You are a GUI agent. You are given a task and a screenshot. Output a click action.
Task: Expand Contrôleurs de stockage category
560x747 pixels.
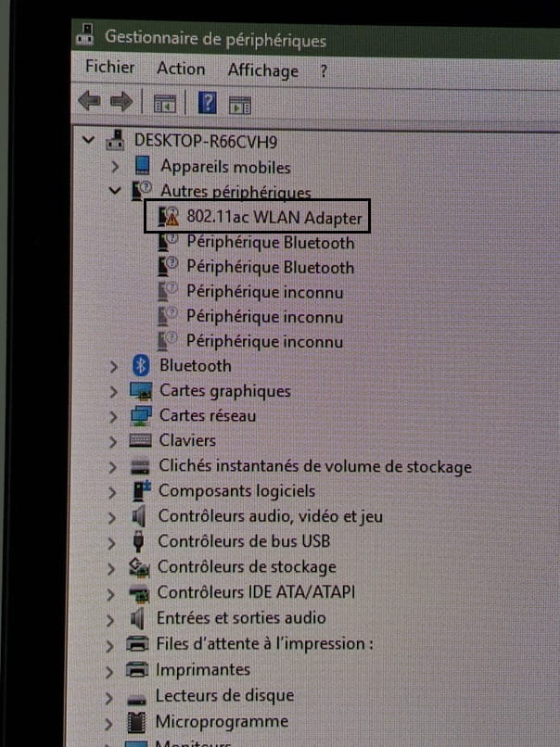[x=110, y=569]
